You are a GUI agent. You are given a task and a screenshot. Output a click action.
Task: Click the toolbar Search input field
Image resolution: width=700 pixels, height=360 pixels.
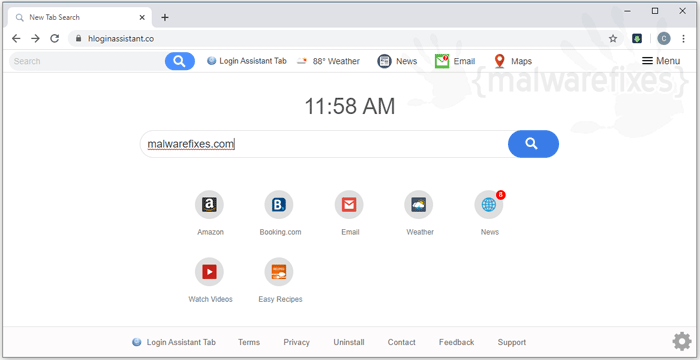coord(87,61)
